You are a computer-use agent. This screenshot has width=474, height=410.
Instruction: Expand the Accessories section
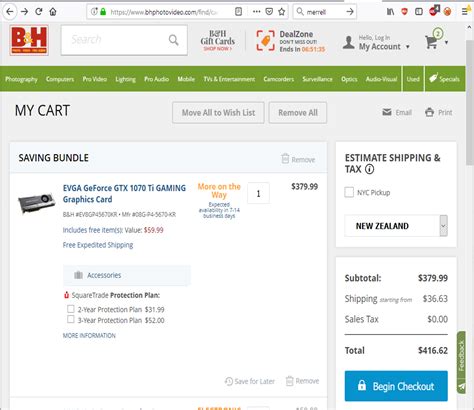(127, 275)
